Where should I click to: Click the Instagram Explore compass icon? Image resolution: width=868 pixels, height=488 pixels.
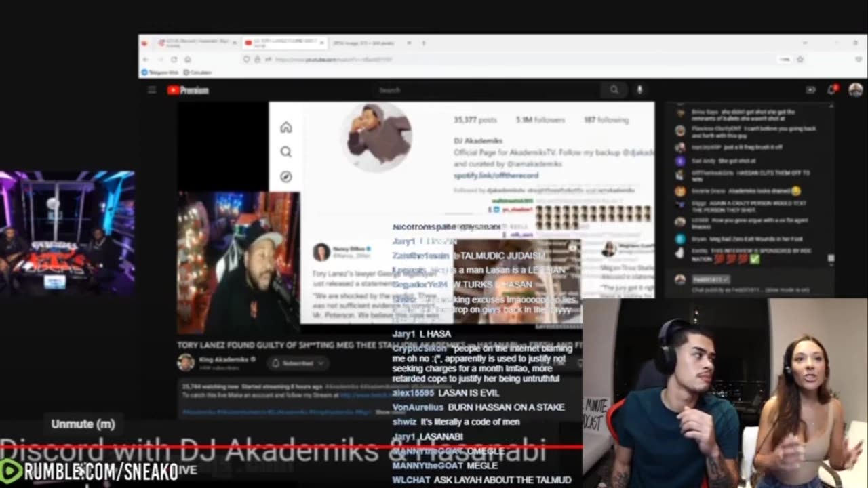[286, 177]
